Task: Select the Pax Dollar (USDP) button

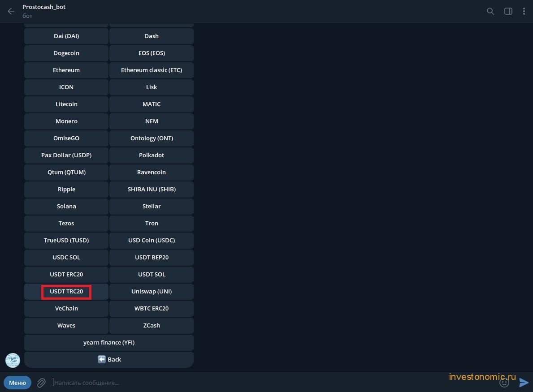Action: pos(66,155)
